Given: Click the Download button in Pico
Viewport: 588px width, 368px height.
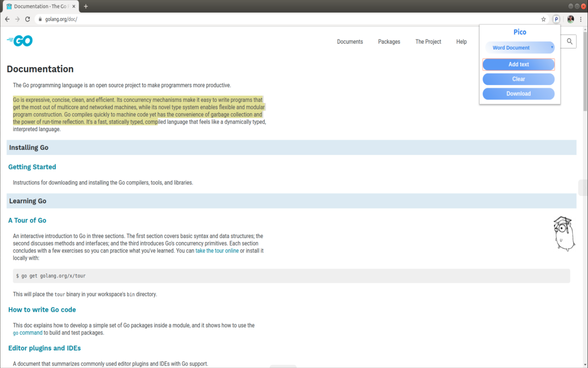Looking at the screenshot, I should [518, 94].
